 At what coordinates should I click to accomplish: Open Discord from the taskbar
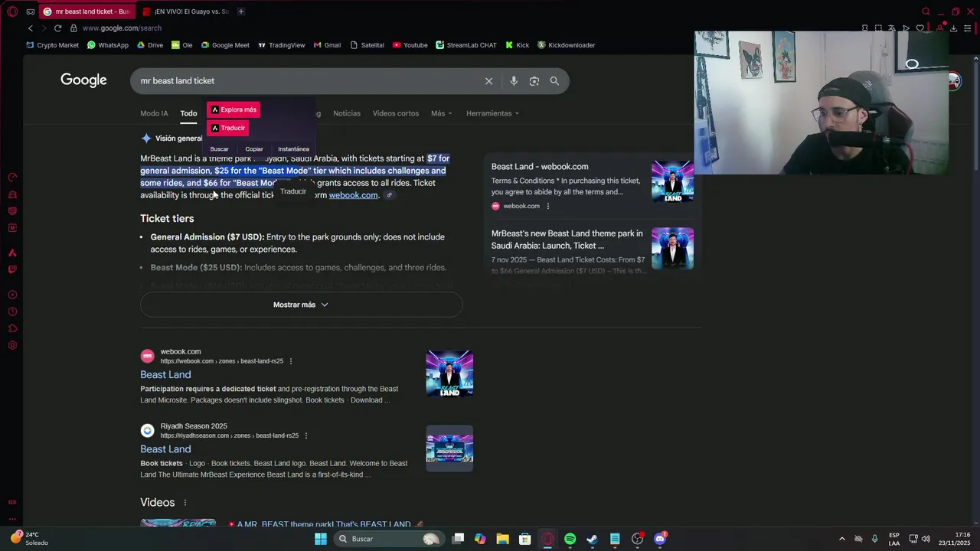(x=660, y=539)
